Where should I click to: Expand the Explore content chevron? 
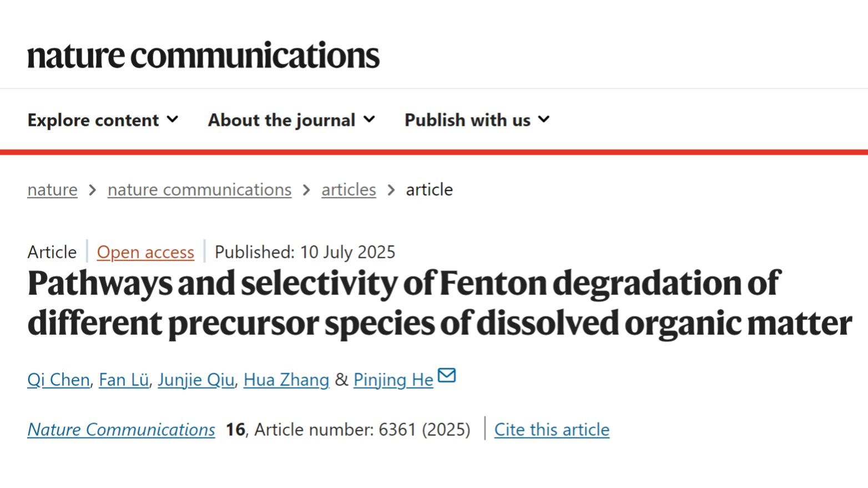point(173,119)
